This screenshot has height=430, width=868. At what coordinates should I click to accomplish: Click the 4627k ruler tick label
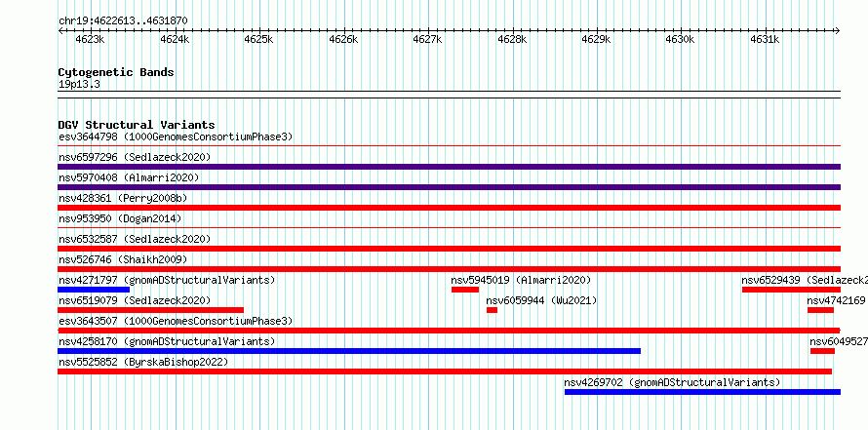pos(427,39)
